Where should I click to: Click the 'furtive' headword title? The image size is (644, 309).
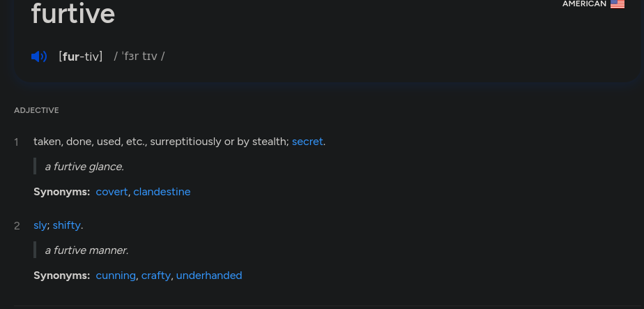(73, 13)
